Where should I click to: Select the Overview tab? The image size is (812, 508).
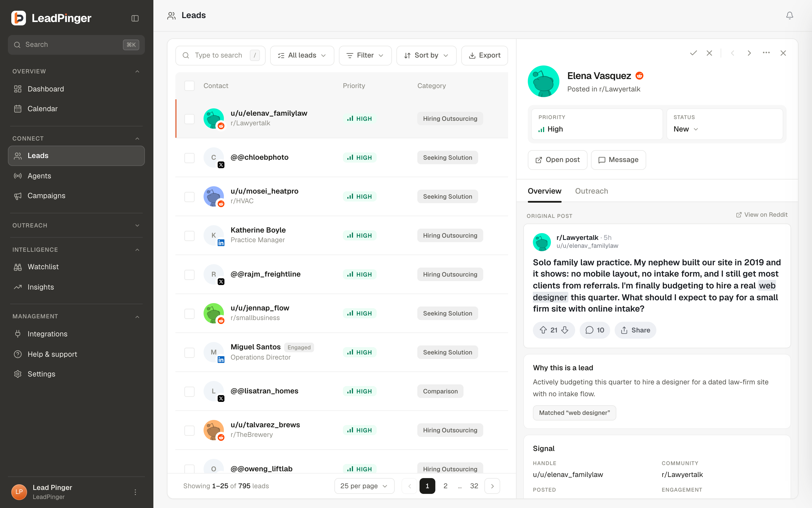pos(544,191)
